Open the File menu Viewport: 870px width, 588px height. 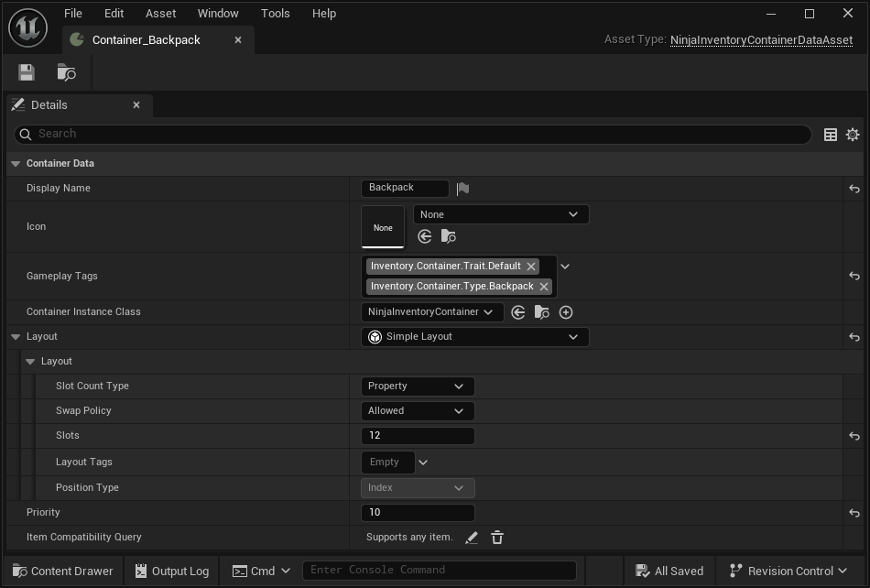point(72,14)
